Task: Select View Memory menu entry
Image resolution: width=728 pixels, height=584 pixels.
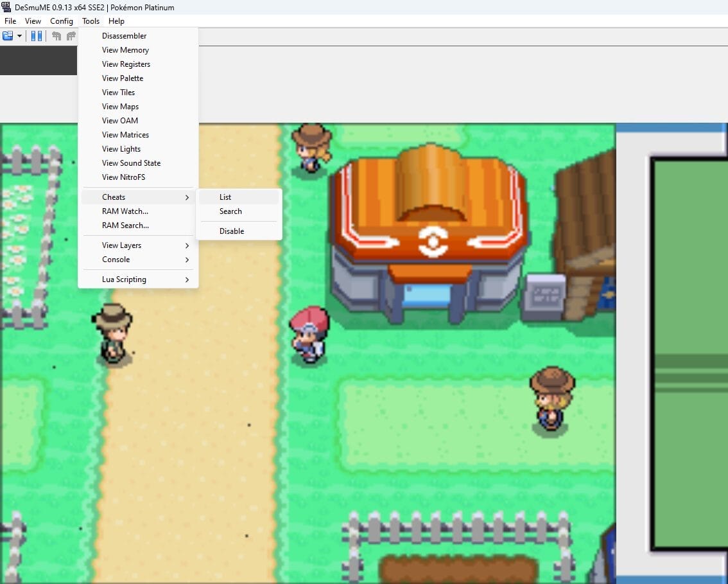Action: (125, 50)
